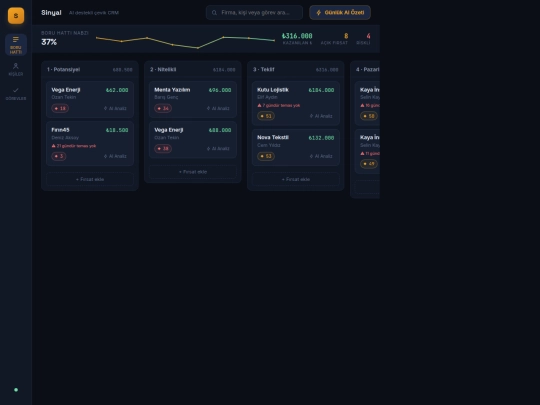Click the ₺96.000 amount on Menta Yazılım
Image resolution: width=540 pixels, height=405 pixels.
(x=220, y=90)
